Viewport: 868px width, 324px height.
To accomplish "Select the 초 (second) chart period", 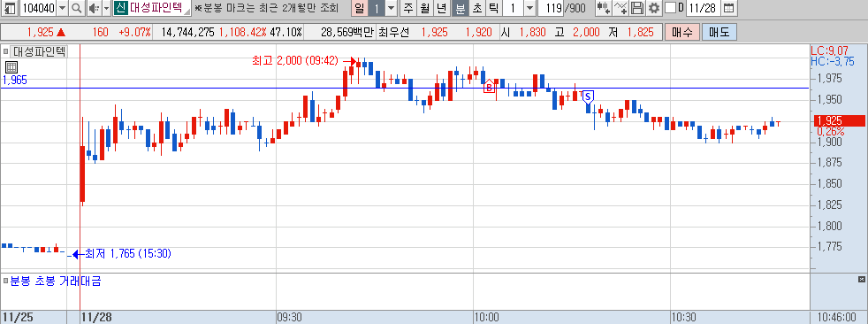I will 476,8.
